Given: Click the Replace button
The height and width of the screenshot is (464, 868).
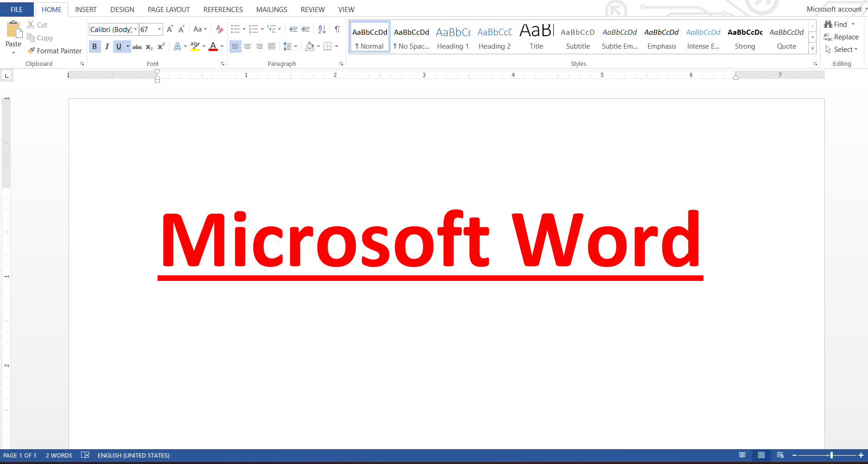Looking at the screenshot, I should tap(841, 37).
